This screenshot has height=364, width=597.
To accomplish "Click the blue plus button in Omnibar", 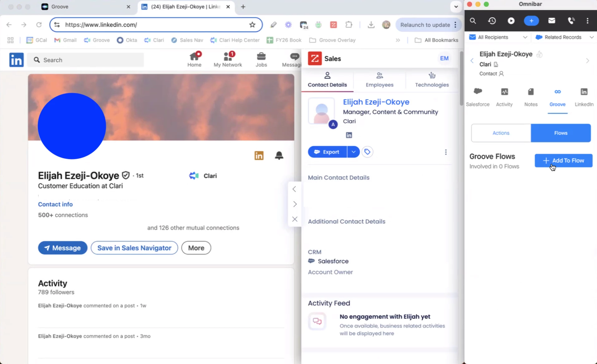I will point(531,21).
